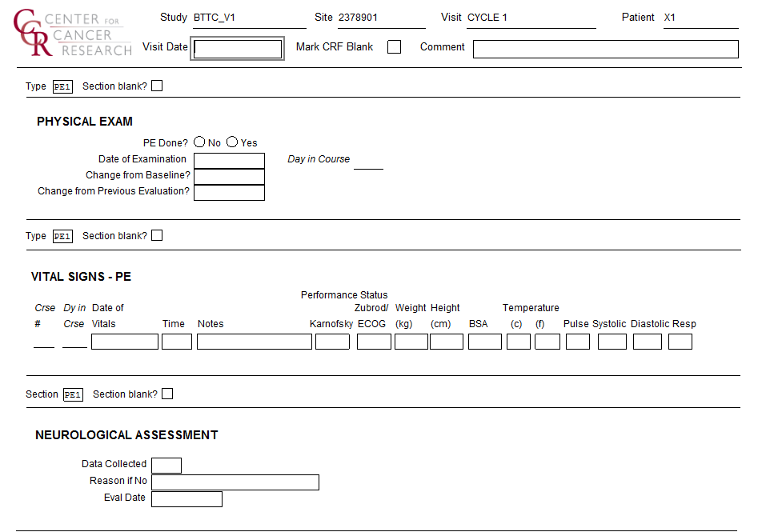Open the Data Collected field
Screen dimensions: 774x532
pyautogui.click(x=166, y=466)
